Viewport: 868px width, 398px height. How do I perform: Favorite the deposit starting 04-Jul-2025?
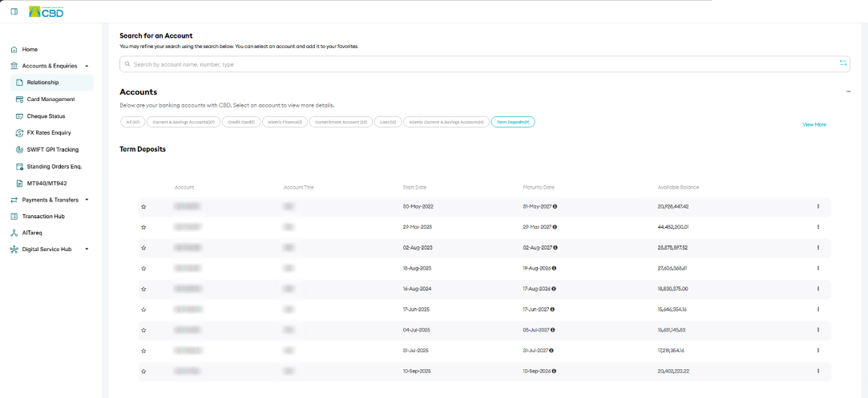143,330
